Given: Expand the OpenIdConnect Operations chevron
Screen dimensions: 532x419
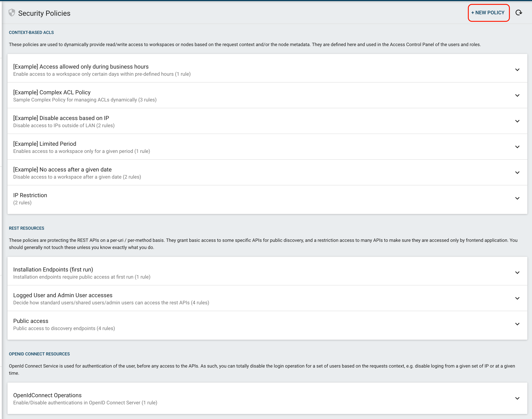Looking at the screenshot, I should (517, 399).
